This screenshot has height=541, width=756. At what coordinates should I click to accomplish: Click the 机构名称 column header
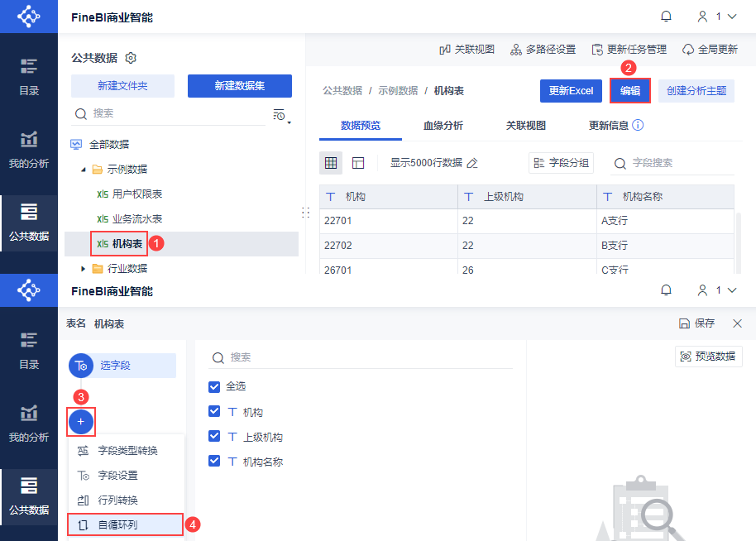[x=665, y=197]
